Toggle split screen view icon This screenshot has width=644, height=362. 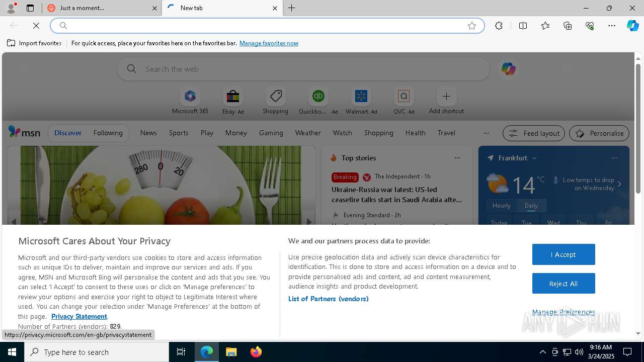(523, 26)
